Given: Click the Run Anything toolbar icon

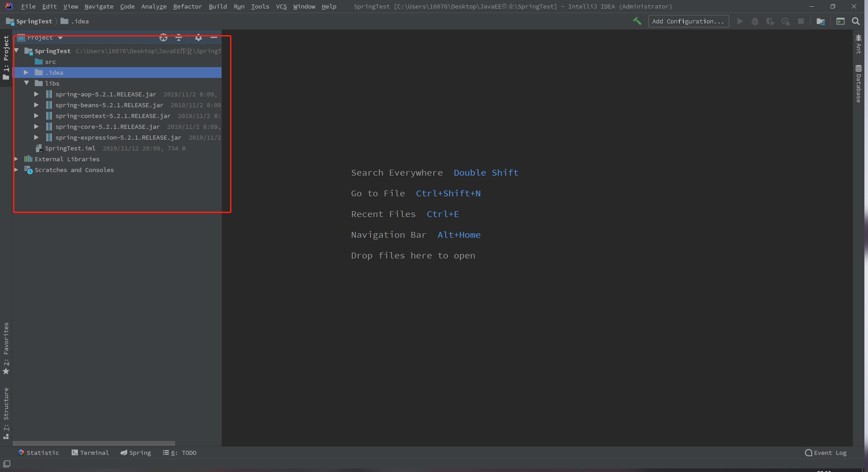Looking at the screenshot, I should 840,22.
